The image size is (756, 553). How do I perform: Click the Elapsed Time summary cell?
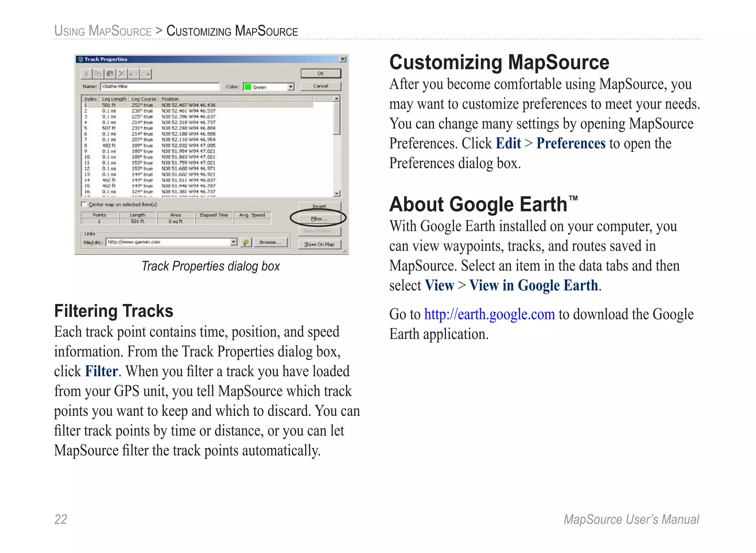(x=214, y=218)
